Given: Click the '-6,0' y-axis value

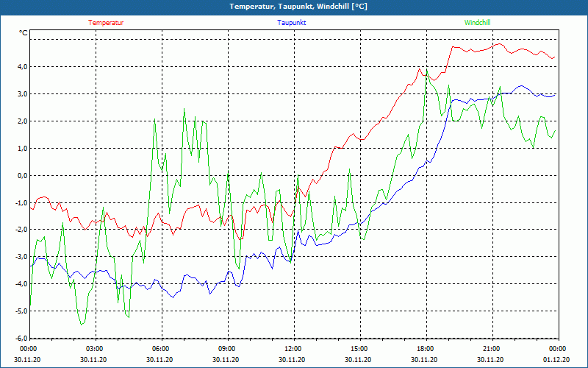Looking at the screenshot, I should click(21, 338).
